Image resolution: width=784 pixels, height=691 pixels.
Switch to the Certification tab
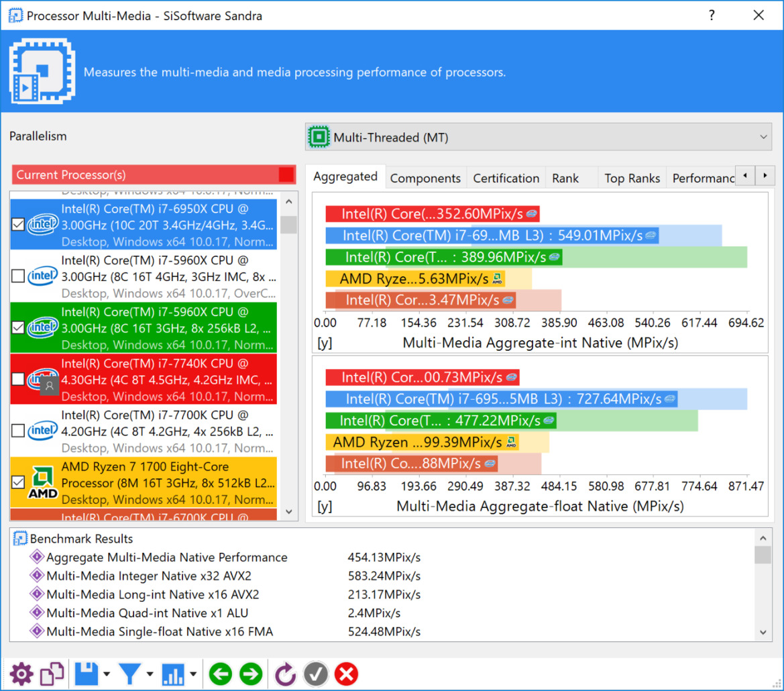506,178
